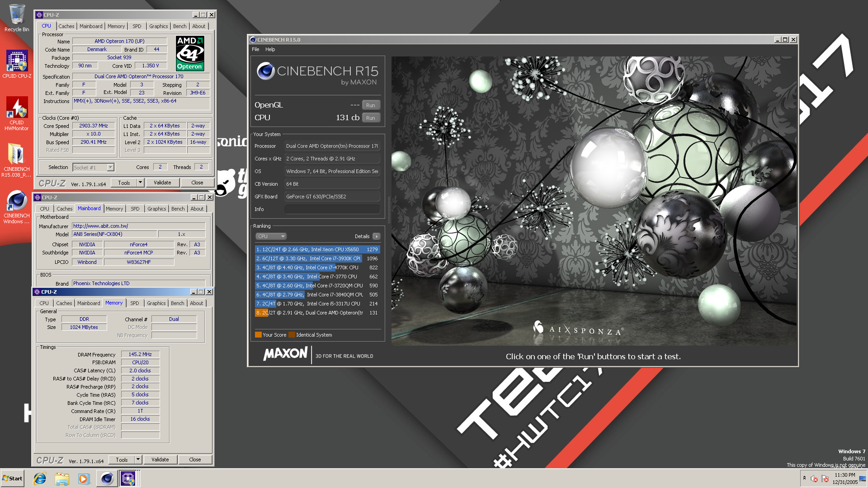Click Validate in bottom CPU-Z window
Screen dimensions: 868x488
[x=160, y=460]
